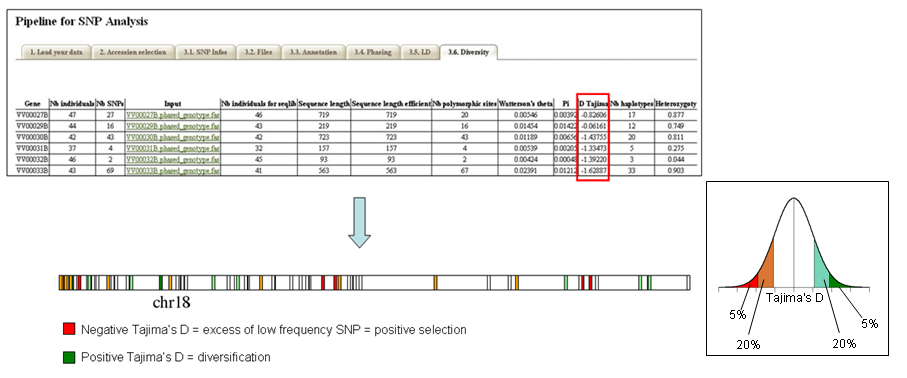
Task: Select the '3.2. Files' tab
Action: click(259, 52)
